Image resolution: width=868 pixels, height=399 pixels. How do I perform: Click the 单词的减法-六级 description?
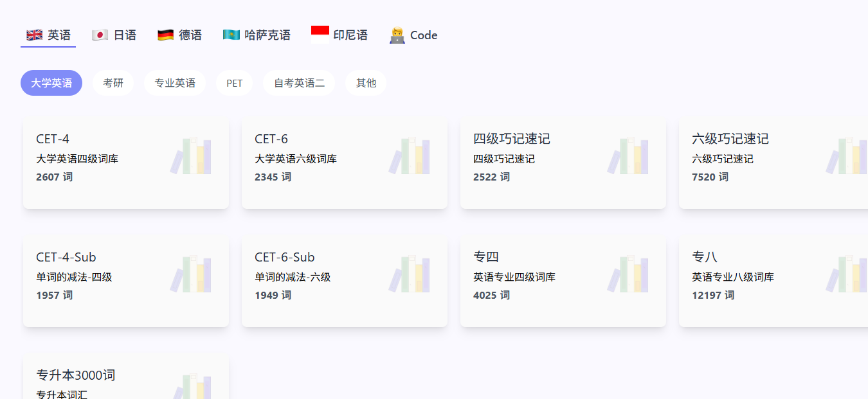(x=293, y=277)
